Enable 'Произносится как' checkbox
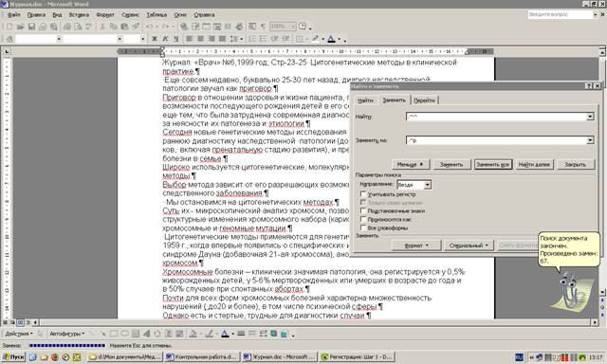Image resolution: width=607 pixels, height=364 pixels. click(363, 219)
